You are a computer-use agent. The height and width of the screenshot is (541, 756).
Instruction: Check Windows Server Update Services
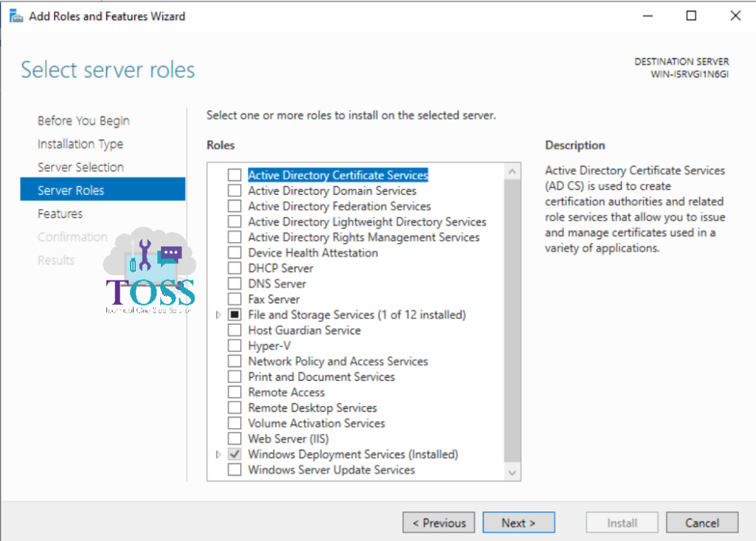(235, 469)
